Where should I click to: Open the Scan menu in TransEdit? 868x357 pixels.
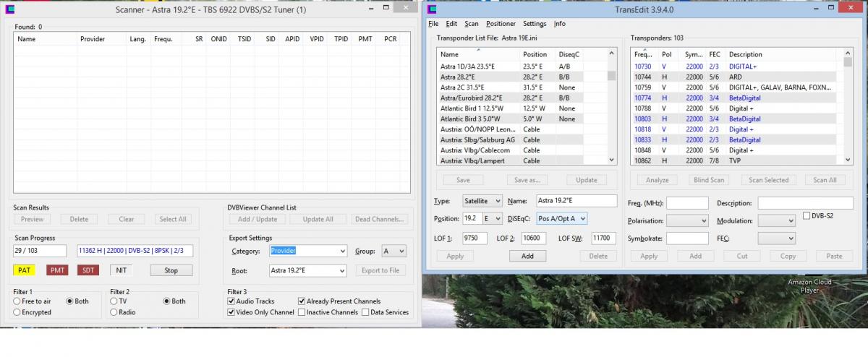(x=472, y=24)
